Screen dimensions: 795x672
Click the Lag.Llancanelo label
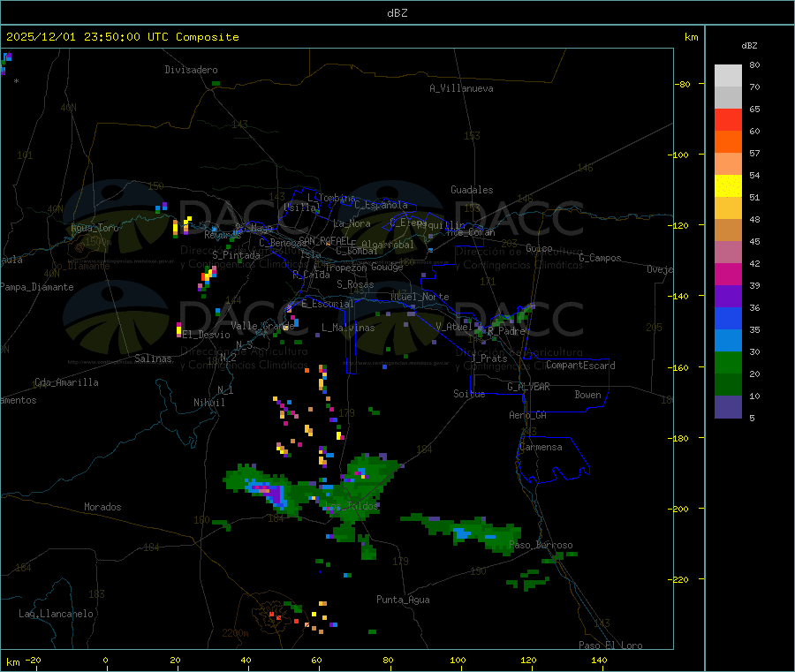[x=56, y=614]
